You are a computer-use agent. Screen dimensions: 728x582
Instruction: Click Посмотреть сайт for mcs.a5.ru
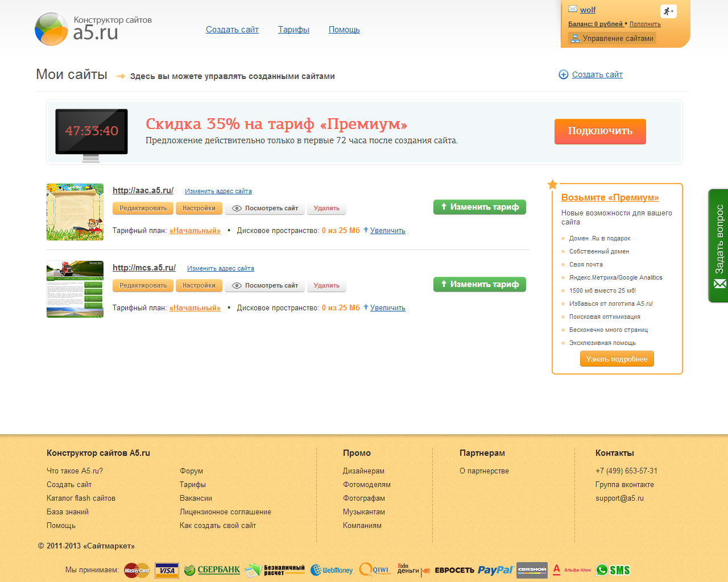click(265, 286)
